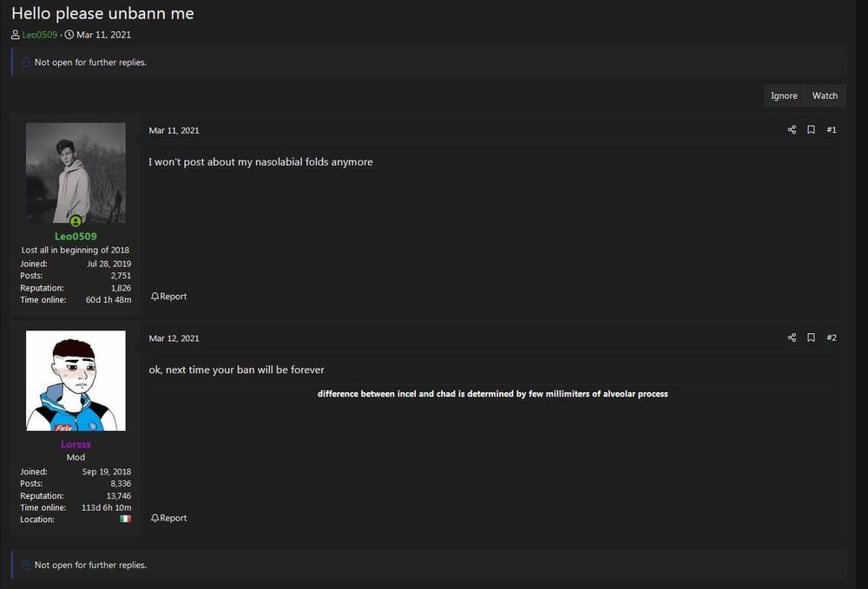Viewport: 868px width, 589px height.
Task: Click the online status badge on Leo0509's avatar
Action: pyautogui.click(x=76, y=221)
